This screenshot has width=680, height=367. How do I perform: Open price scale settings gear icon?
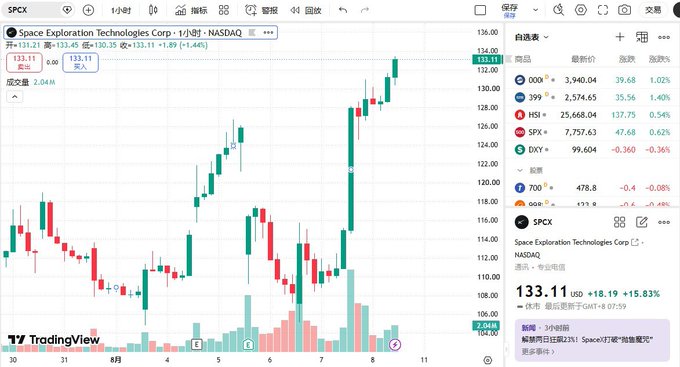[x=487, y=360]
